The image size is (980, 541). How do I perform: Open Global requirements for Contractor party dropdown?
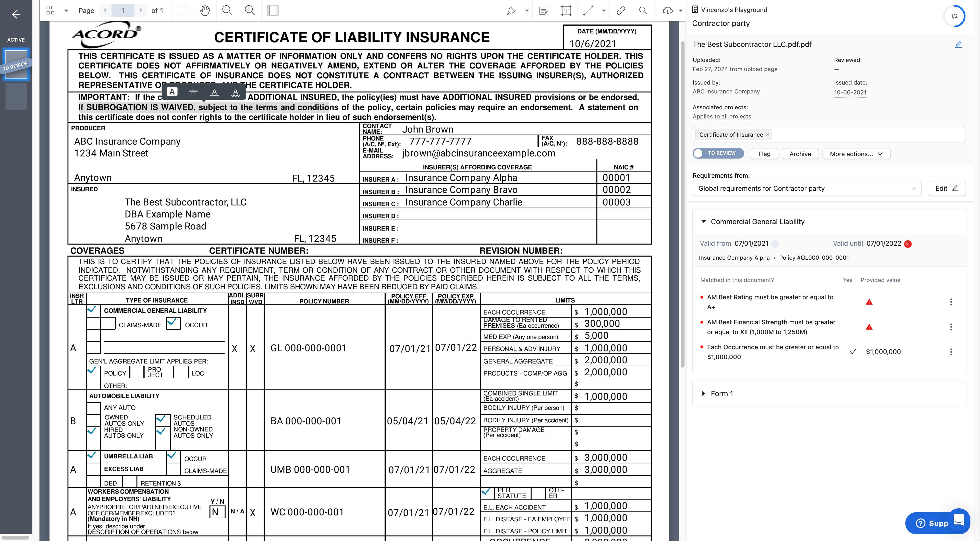806,188
